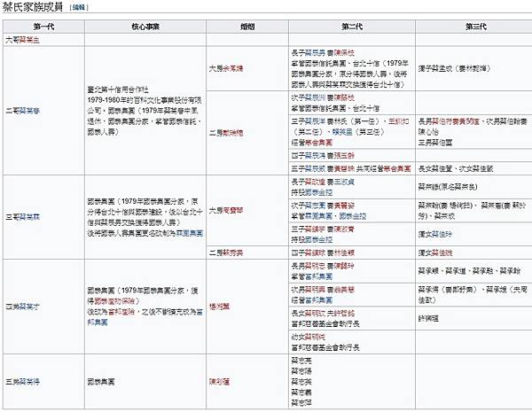Open link after 四子 below 蔡辰洋's entry
Viewport: 532px width, 412px height.
(x=315, y=156)
